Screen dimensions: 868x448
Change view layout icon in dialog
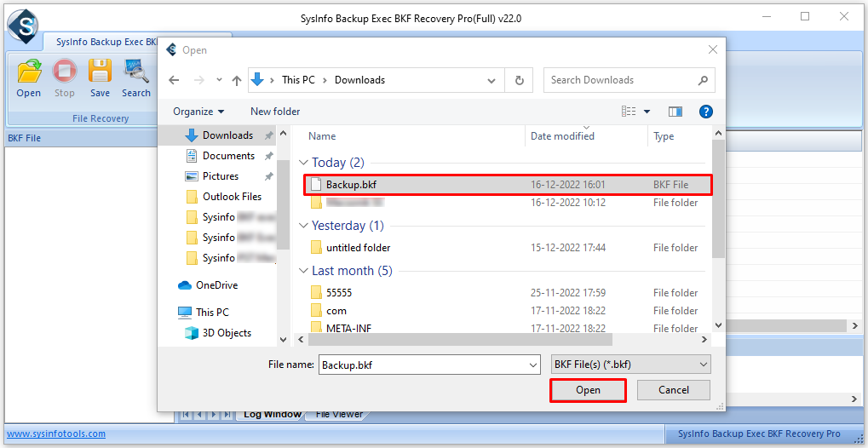click(629, 112)
